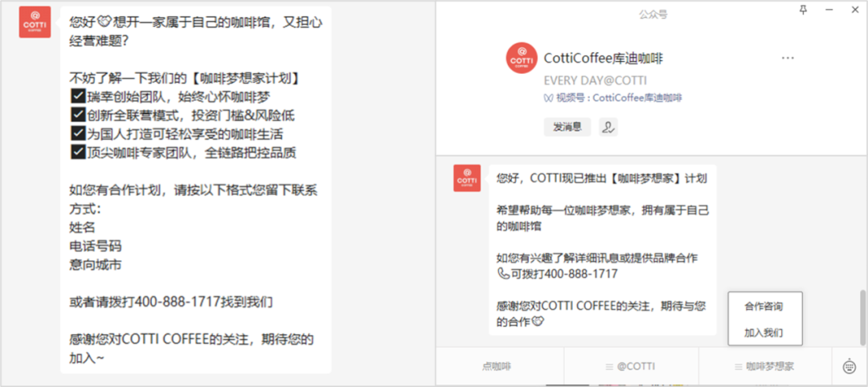Image resolution: width=868 pixels, height=387 pixels.
Task: Collapse the 咖啡梦想家 bottom menu
Action: click(x=764, y=366)
